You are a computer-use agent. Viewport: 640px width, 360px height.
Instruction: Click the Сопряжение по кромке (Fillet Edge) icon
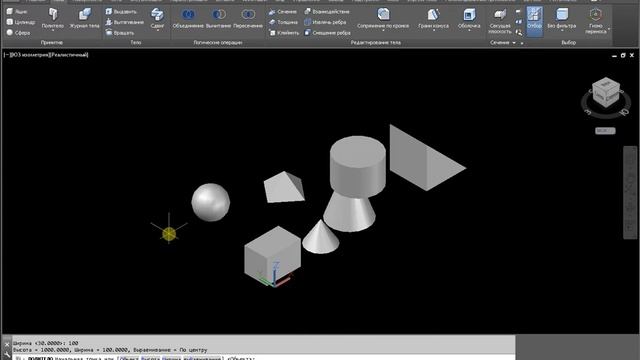(x=383, y=14)
